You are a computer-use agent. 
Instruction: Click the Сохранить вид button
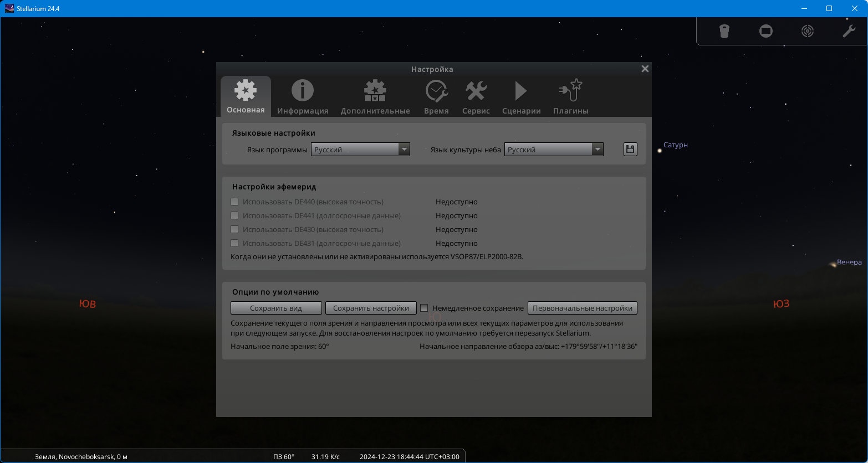click(x=276, y=308)
